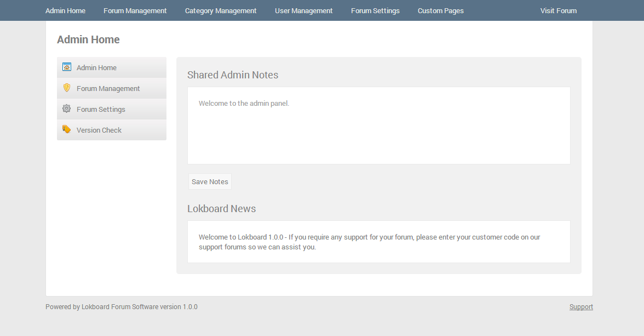The image size is (644, 336).
Task: Click the Admin Home house icon in sidebar
Action: (x=67, y=67)
